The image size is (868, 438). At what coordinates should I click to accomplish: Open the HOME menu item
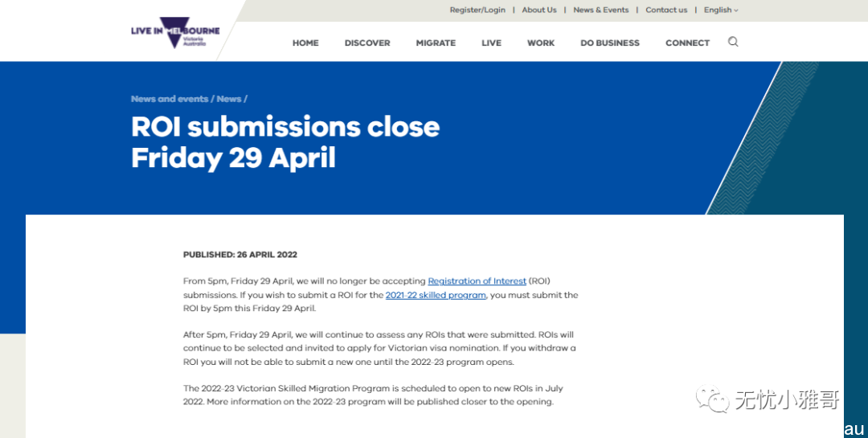coord(305,43)
